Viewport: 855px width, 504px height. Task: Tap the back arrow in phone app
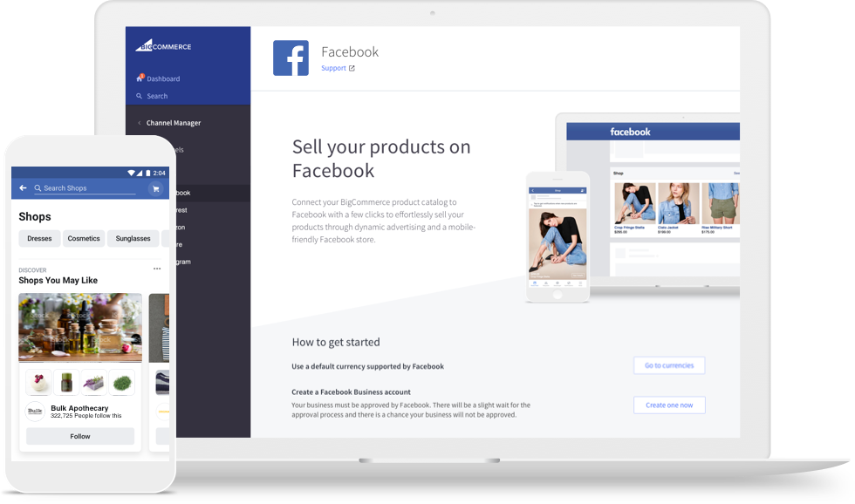click(x=23, y=188)
